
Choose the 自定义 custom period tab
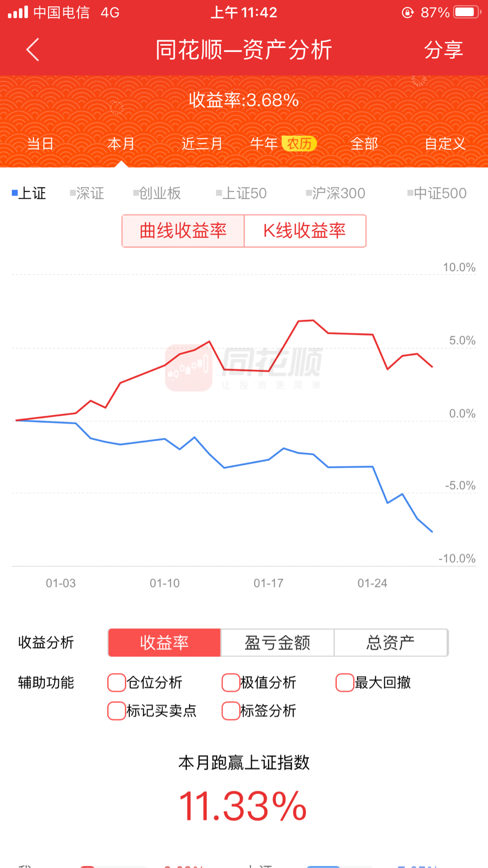(x=445, y=143)
